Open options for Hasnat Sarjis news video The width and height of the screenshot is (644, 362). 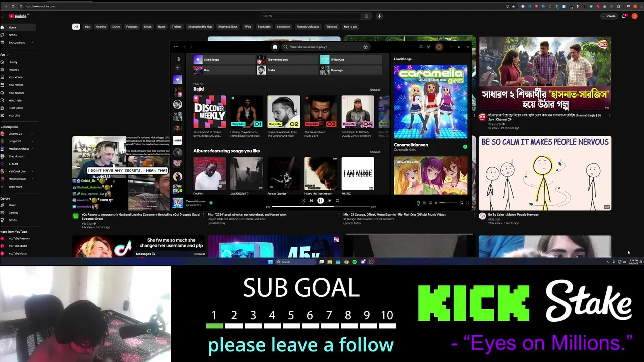coord(609,116)
